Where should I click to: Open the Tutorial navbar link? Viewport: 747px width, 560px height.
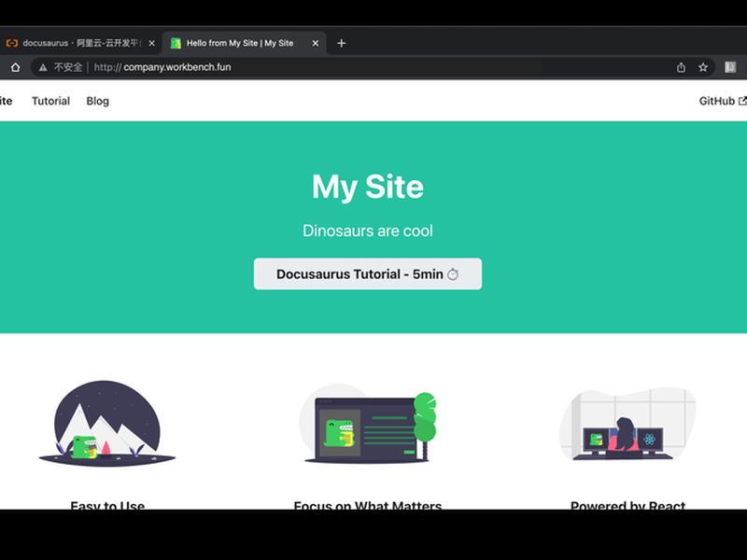[51, 101]
